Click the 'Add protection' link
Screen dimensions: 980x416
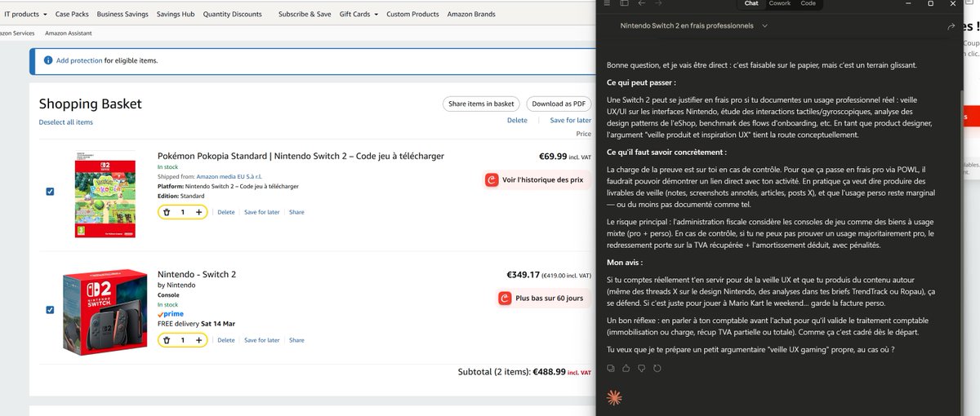(79, 60)
